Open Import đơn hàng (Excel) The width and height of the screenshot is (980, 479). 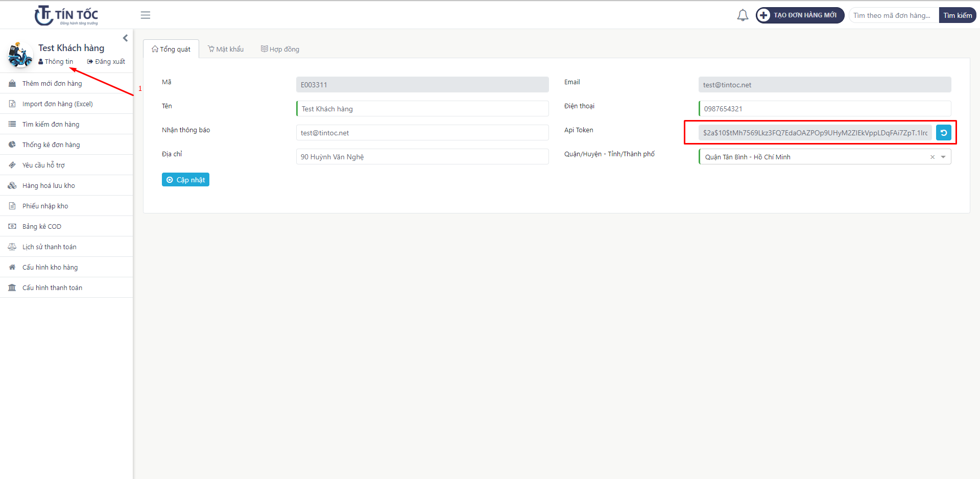[57, 104]
